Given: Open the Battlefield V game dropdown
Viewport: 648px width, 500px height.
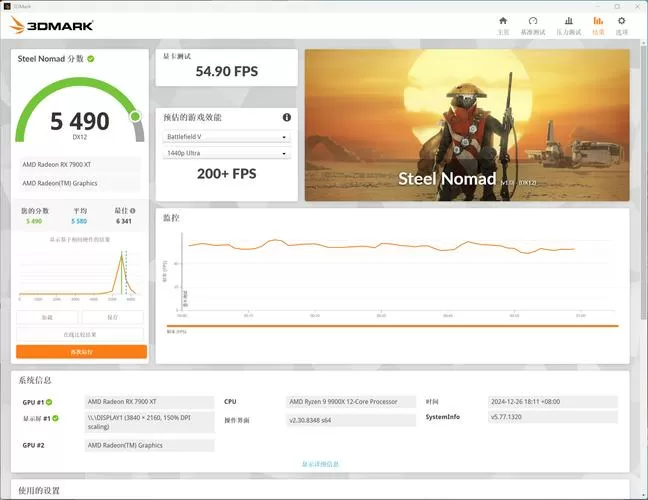Looking at the screenshot, I should click(x=227, y=137).
